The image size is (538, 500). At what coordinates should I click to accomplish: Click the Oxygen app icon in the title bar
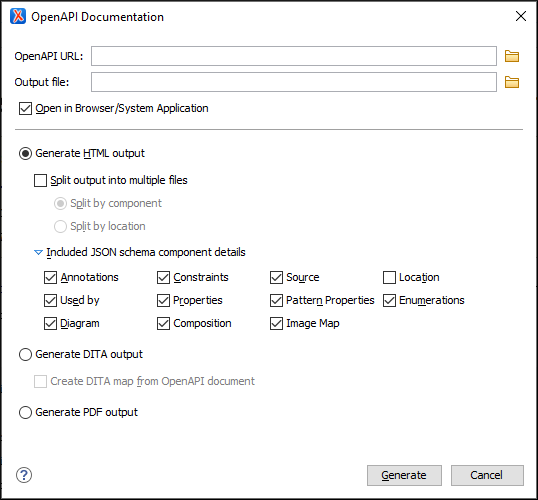point(18,16)
